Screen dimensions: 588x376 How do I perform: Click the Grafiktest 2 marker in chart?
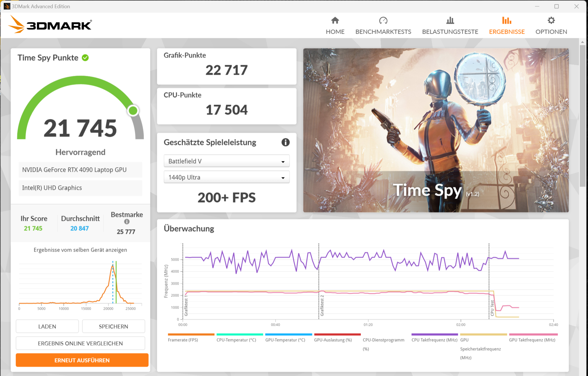pos(322,305)
